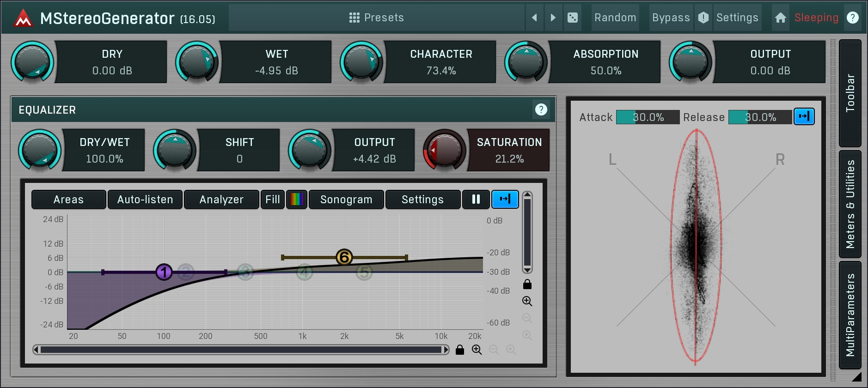Click vertical scrollbar down arrow in equalizer
Screen dimensions: 868x388
(527, 270)
